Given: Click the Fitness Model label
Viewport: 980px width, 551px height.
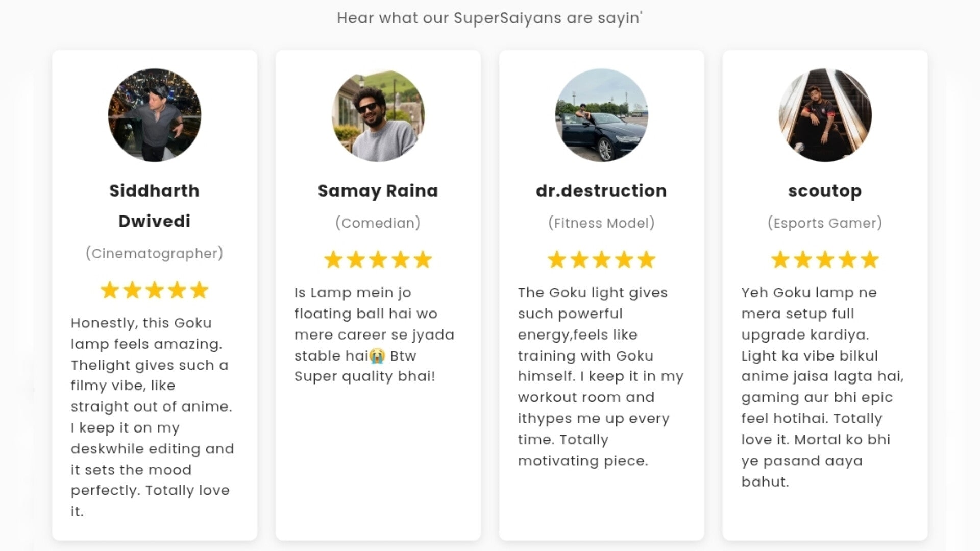Looking at the screenshot, I should coord(601,223).
